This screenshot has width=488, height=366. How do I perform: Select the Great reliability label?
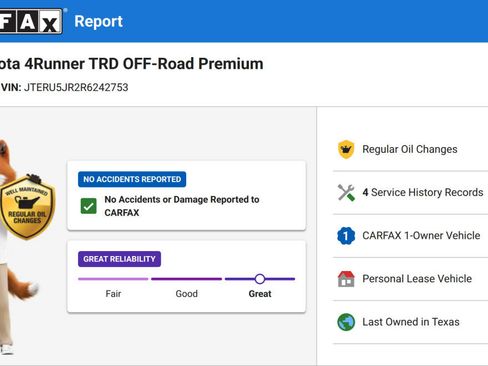pyautogui.click(x=260, y=294)
